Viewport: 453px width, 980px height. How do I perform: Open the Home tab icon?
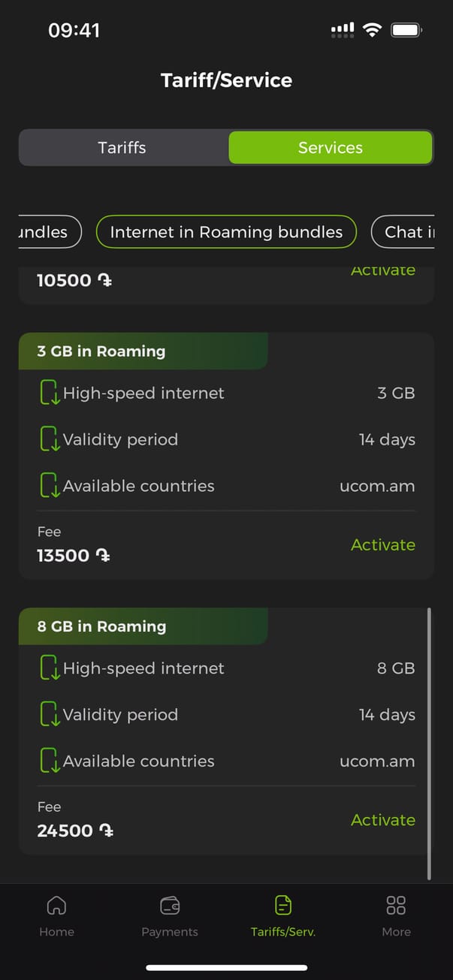(x=56, y=905)
